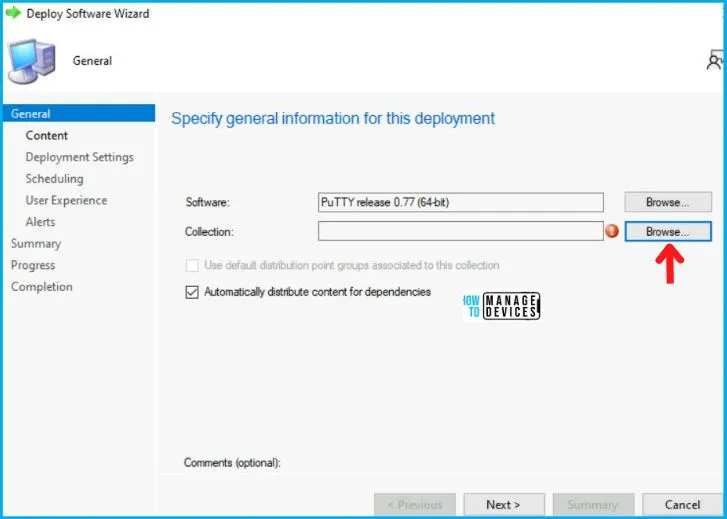Select the General step in sidebar

click(79, 114)
